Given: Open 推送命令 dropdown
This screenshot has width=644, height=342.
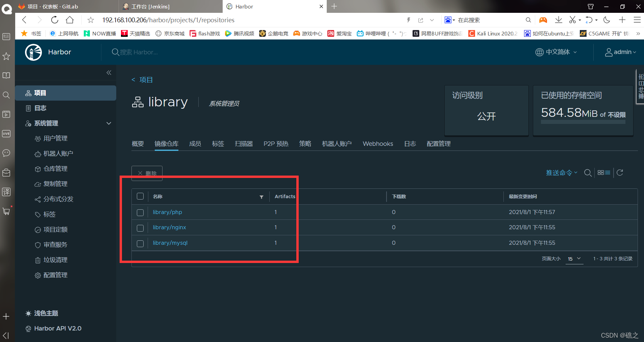Looking at the screenshot, I should pos(562,173).
